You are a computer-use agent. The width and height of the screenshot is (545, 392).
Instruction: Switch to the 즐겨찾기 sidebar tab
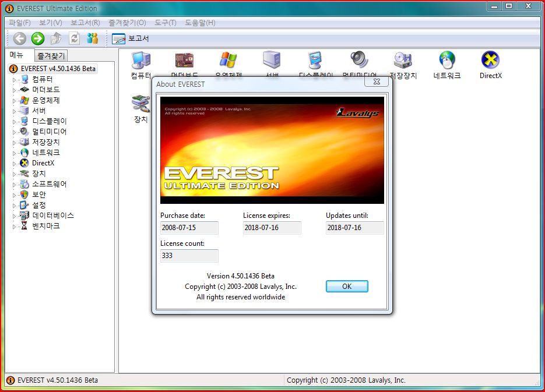(51, 55)
